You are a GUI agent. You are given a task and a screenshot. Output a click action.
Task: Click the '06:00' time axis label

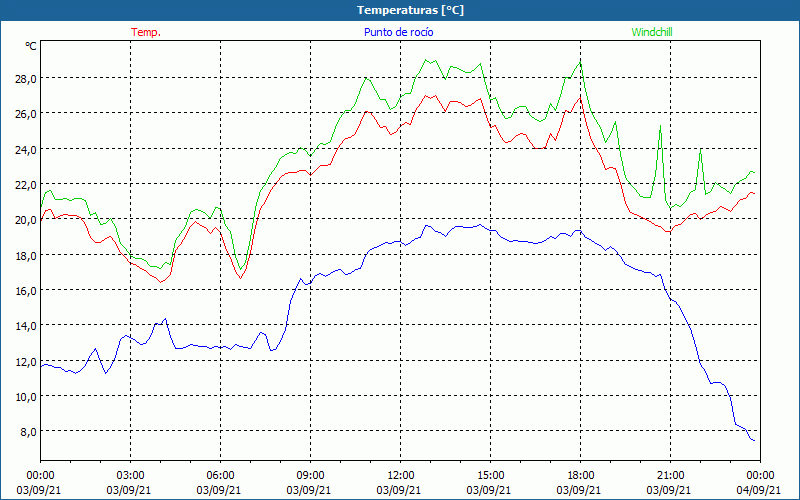point(220,476)
